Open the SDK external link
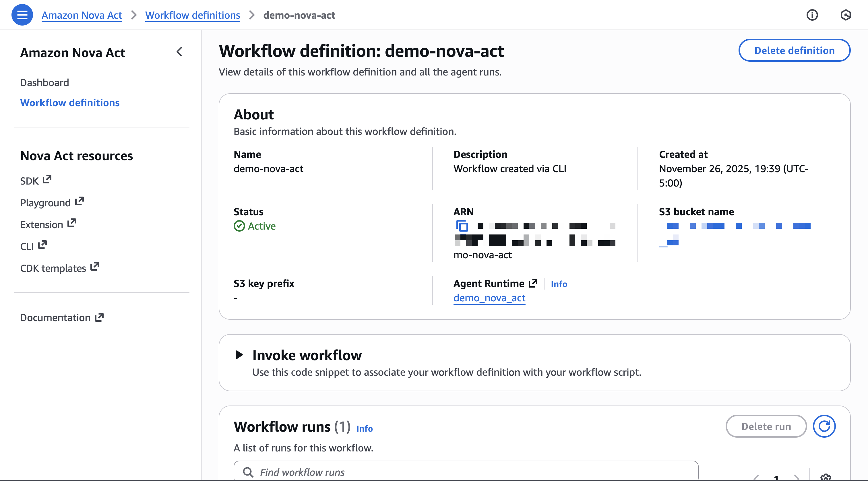The height and width of the screenshot is (481, 868). point(35,181)
